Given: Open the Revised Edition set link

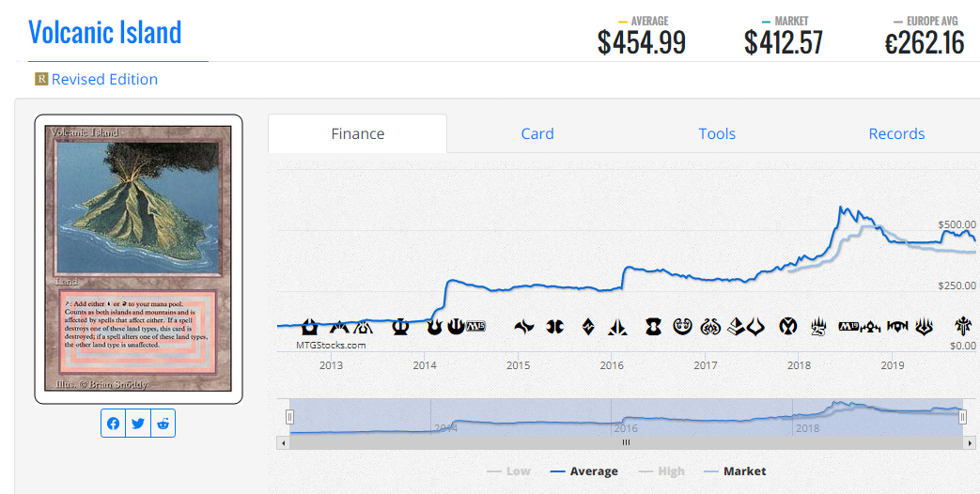Looking at the screenshot, I should pos(104,79).
